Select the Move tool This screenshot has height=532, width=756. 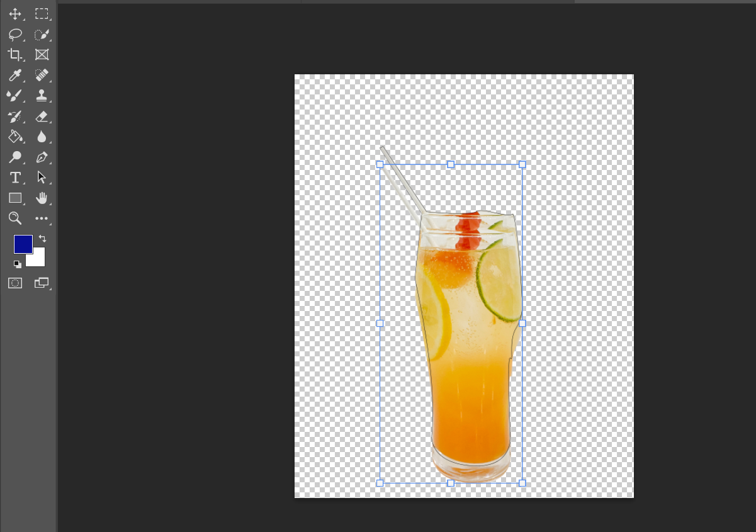[x=15, y=14]
